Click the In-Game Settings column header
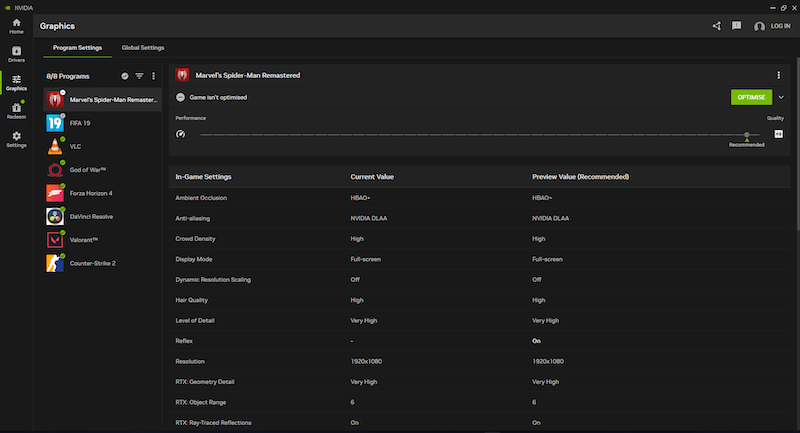Viewport: 800px width, 433px height. pos(204,177)
